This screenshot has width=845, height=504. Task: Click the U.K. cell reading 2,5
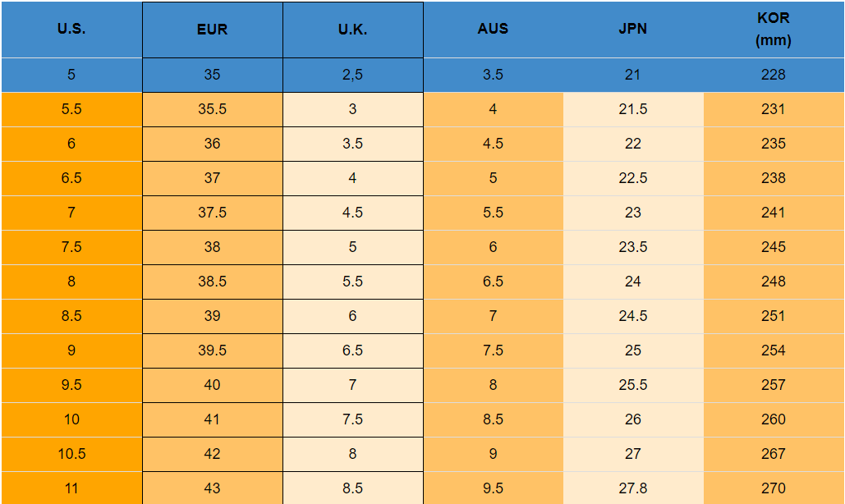coord(352,75)
